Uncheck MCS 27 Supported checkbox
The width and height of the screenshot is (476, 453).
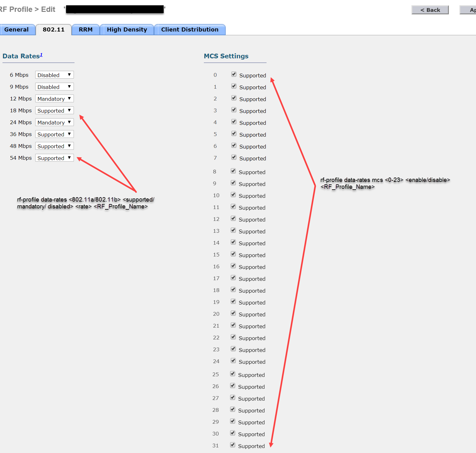(x=233, y=397)
